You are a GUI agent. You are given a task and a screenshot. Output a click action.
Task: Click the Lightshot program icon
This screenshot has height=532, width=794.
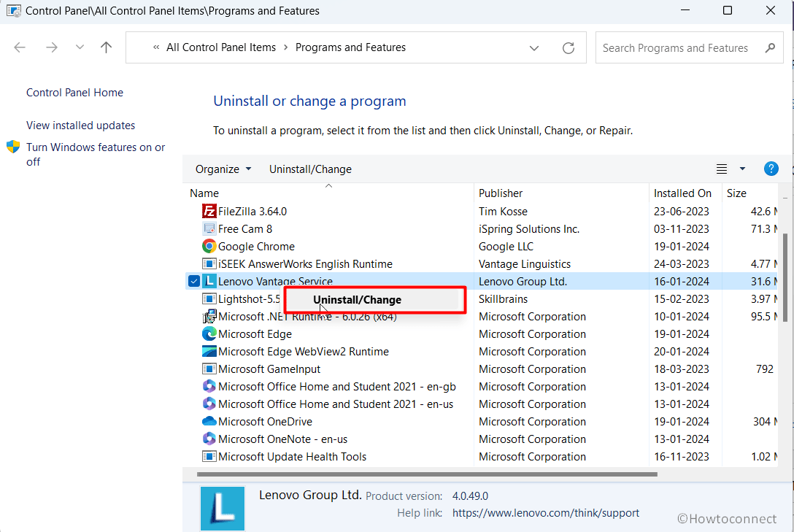[x=209, y=298]
